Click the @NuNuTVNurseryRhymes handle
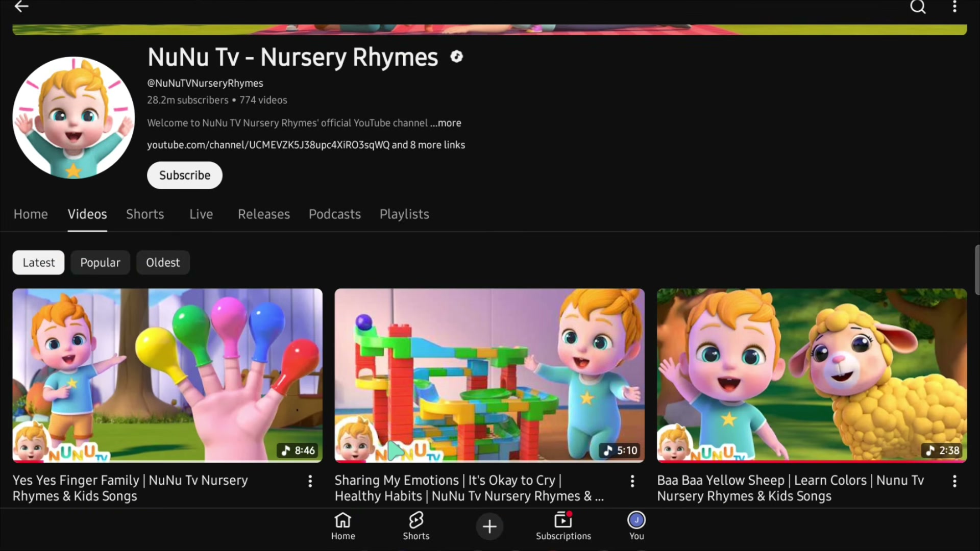Image resolution: width=980 pixels, height=551 pixels. click(205, 83)
